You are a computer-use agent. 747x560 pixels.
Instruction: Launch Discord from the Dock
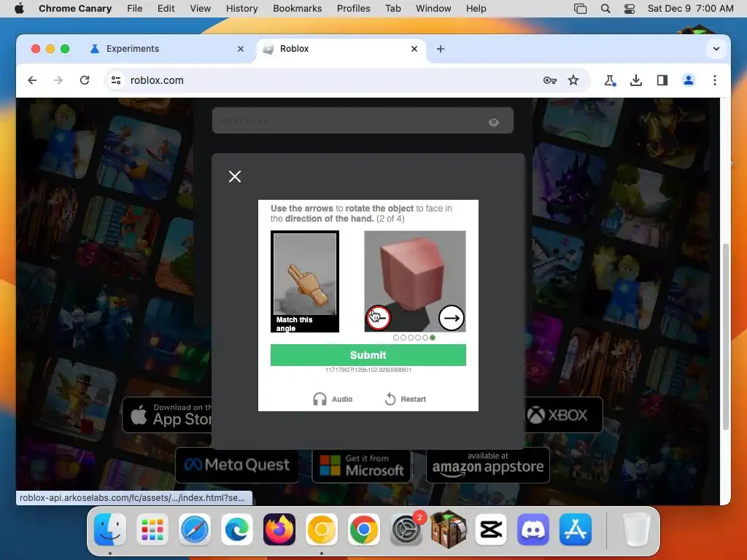pyautogui.click(x=533, y=529)
